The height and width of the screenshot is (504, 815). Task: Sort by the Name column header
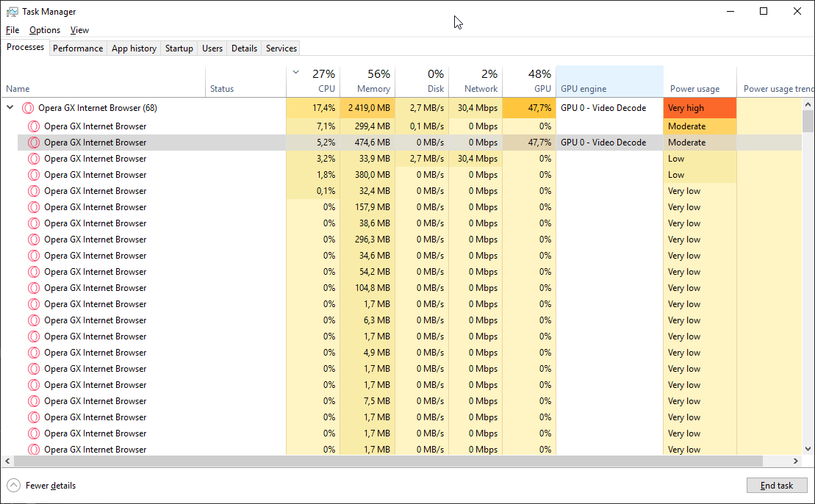(x=103, y=82)
